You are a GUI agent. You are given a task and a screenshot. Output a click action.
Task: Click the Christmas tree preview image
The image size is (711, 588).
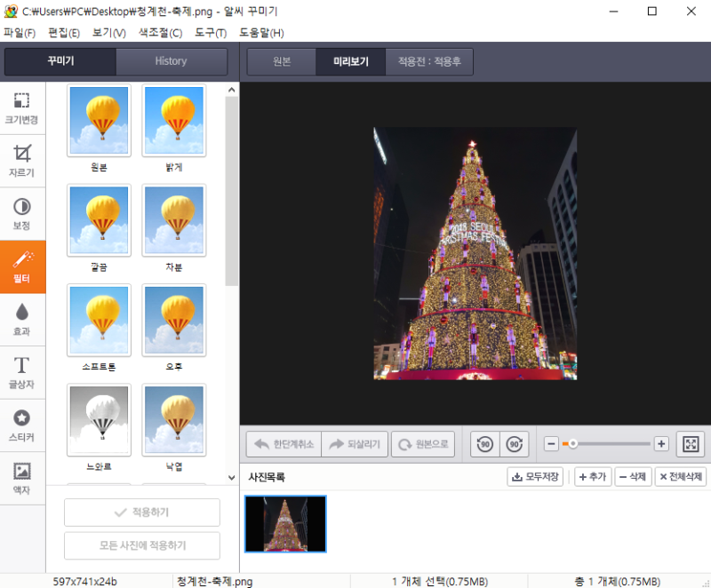pos(475,254)
